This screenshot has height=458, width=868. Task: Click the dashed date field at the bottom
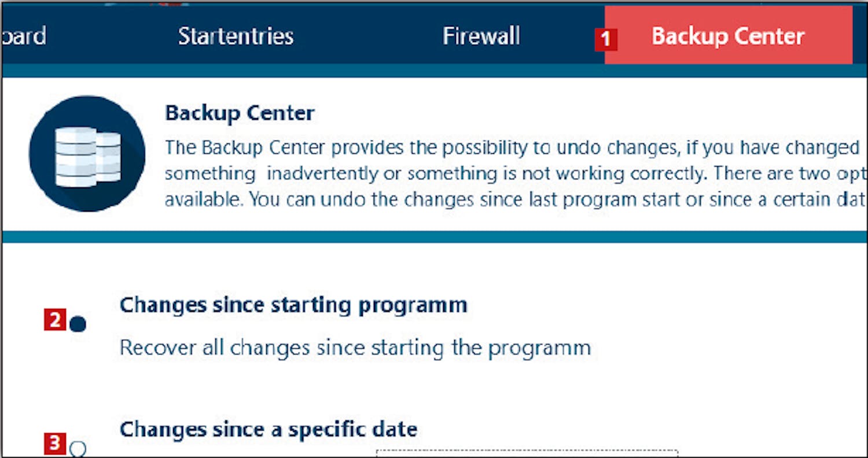(527, 453)
